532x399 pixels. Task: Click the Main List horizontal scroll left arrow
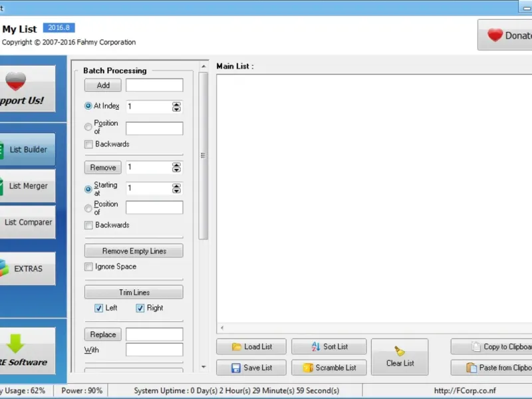pos(222,328)
